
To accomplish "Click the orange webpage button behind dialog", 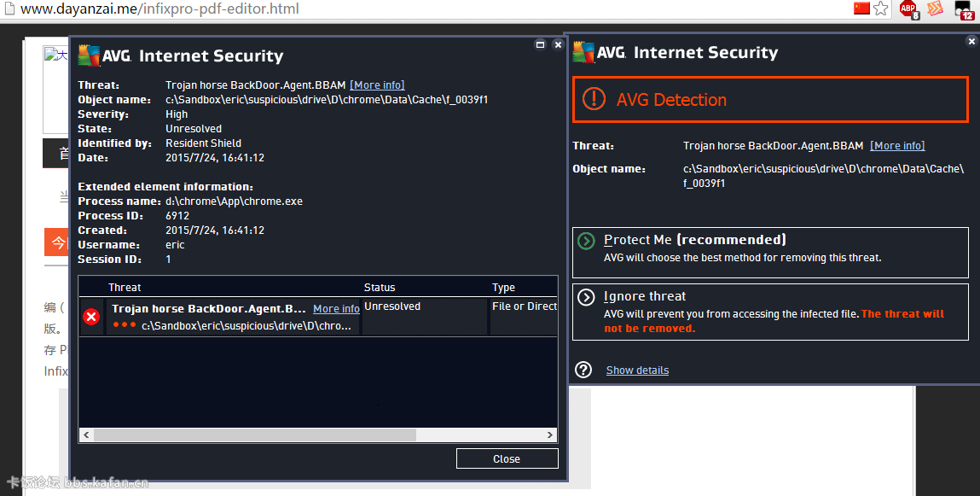I will click(x=57, y=242).
